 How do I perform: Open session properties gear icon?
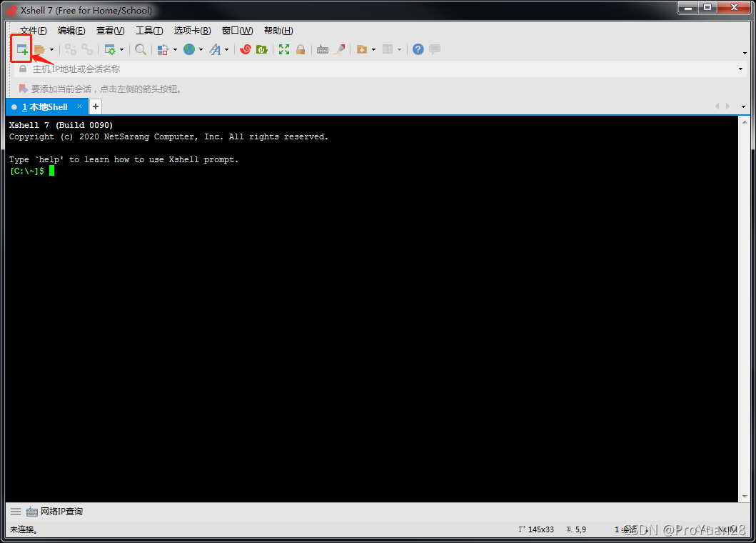pos(111,49)
